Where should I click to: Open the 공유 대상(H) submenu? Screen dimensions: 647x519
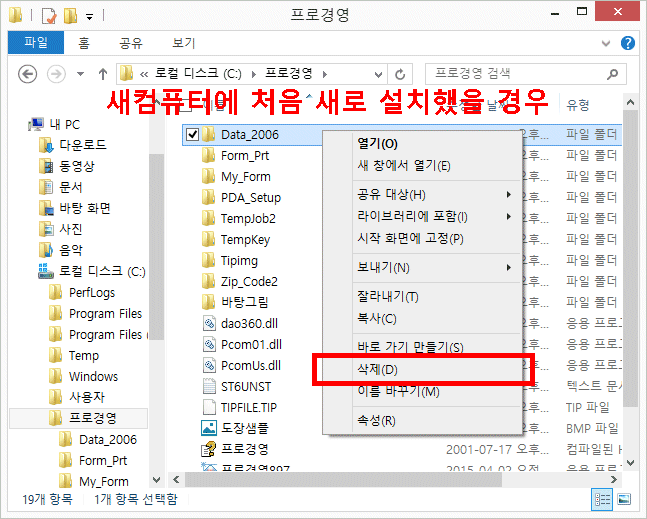[436, 194]
